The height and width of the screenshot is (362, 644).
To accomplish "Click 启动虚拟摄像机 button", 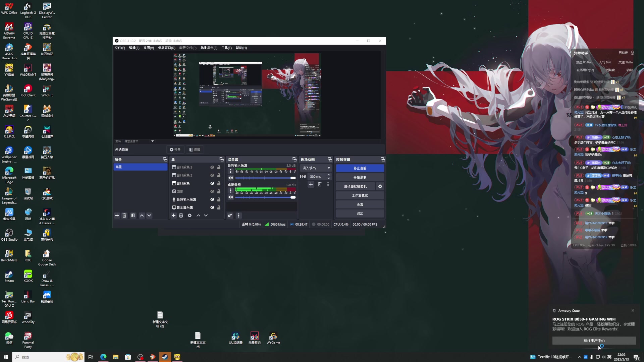I will pos(356,186).
